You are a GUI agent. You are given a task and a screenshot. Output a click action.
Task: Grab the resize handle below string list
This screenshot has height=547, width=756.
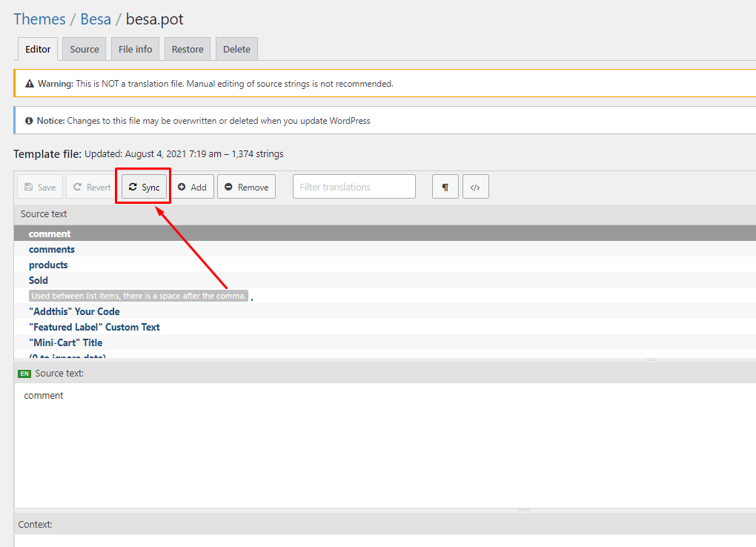[x=651, y=360]
